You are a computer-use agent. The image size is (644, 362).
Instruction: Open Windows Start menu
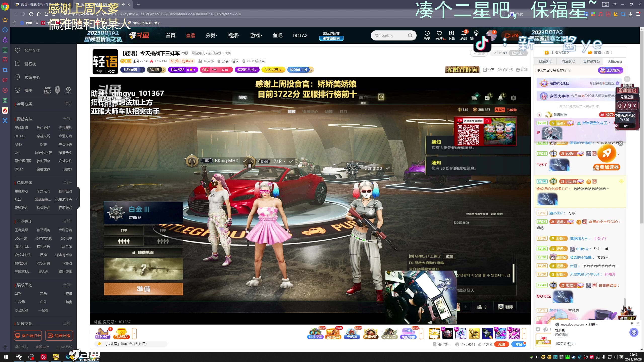[6, 357]
